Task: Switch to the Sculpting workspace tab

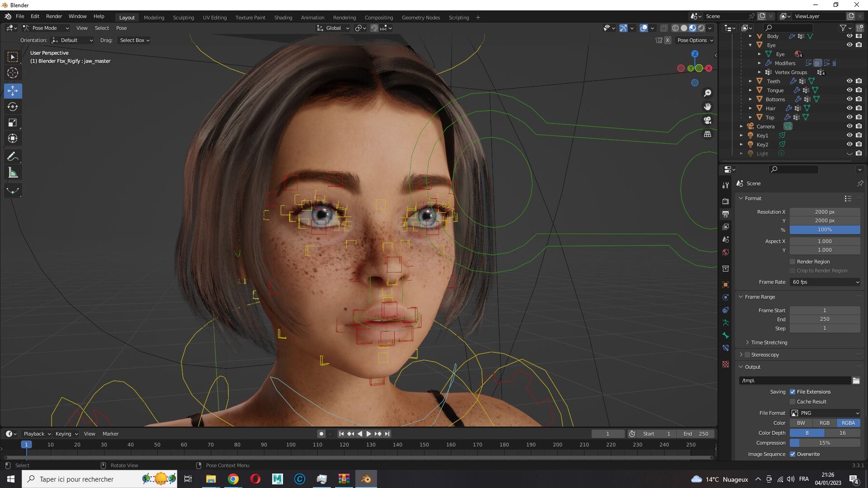Action: coord(184,17)
